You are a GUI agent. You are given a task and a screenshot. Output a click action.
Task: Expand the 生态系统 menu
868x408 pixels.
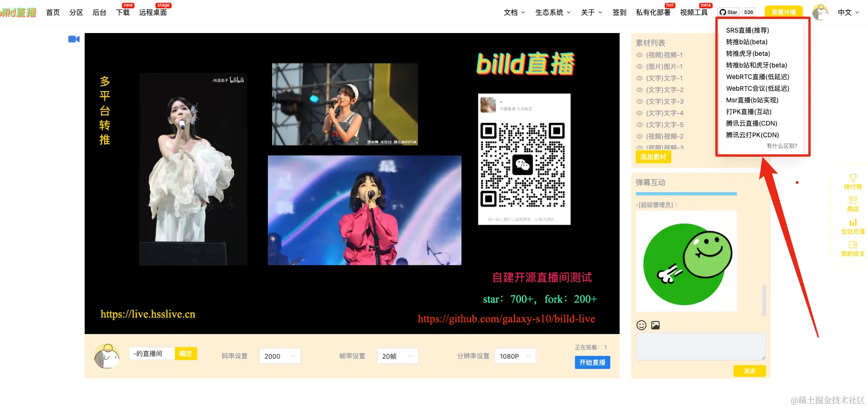click(x=553, y=13)
